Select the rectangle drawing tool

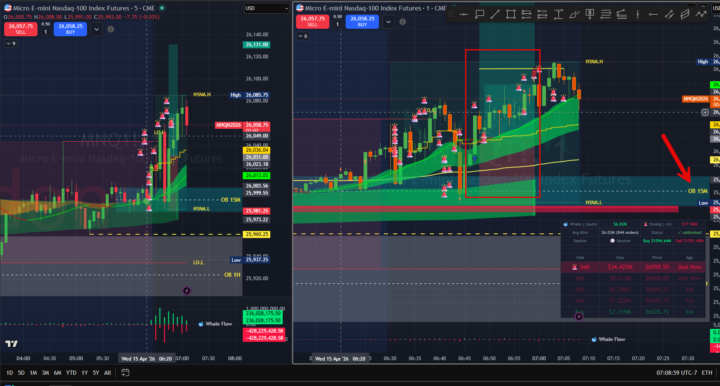(511, 15)
